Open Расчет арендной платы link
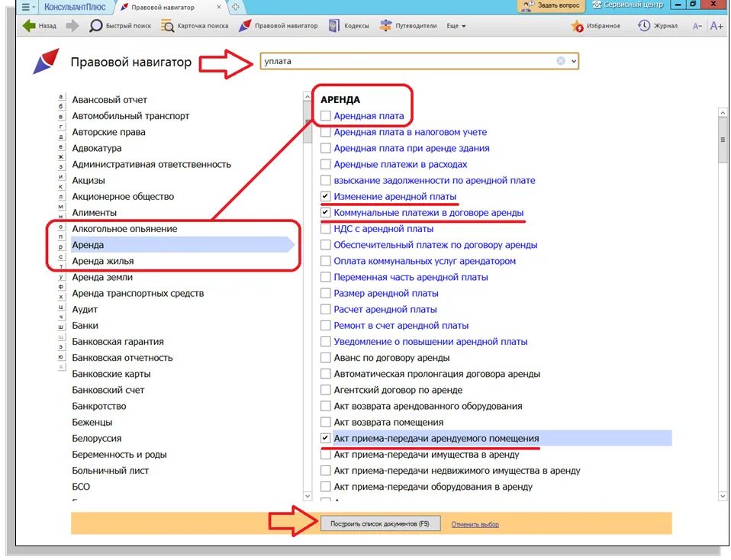Image resolution: width=731 pixels, height=560 pixels. (385, 309)
